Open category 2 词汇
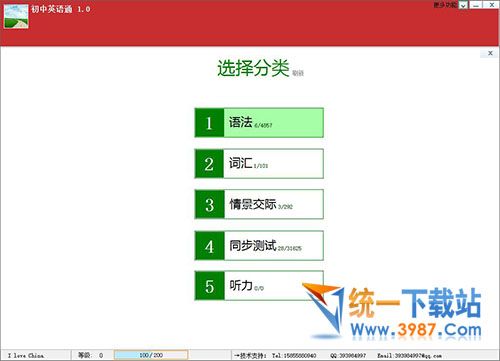The width and height of the screenshot is (500, 361). pyautogui.click(x=259, y=163)
